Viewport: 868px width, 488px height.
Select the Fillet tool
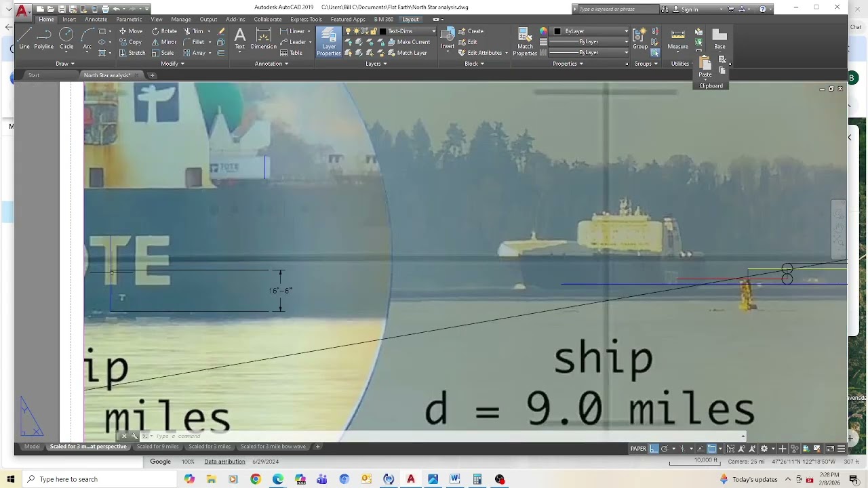[193, 42]
